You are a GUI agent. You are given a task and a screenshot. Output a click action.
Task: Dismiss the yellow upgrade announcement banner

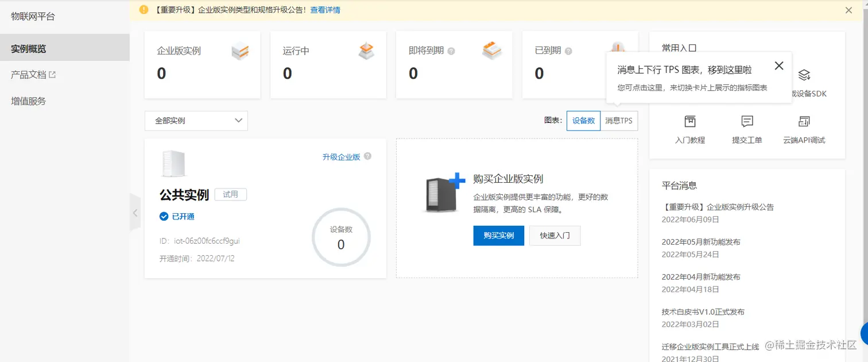coord(848,10)
